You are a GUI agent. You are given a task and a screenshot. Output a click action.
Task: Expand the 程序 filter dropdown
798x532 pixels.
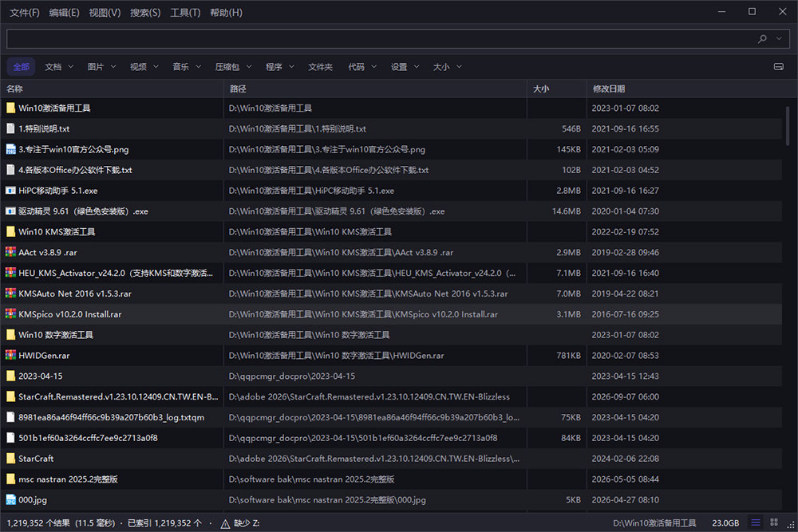(291, 67)
